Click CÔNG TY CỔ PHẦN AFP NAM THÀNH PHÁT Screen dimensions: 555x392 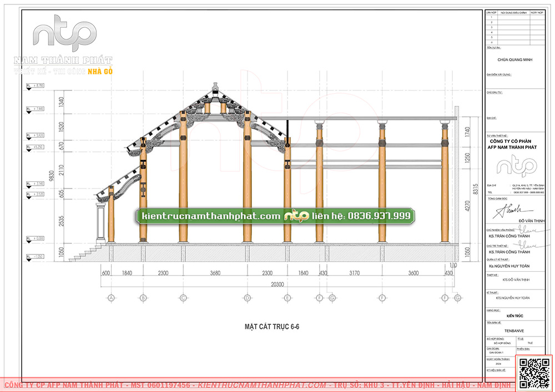[512, 144]
